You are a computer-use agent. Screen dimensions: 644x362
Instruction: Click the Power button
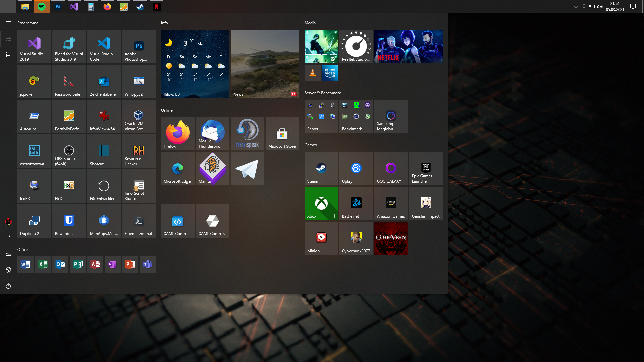(x=8, y=286)
